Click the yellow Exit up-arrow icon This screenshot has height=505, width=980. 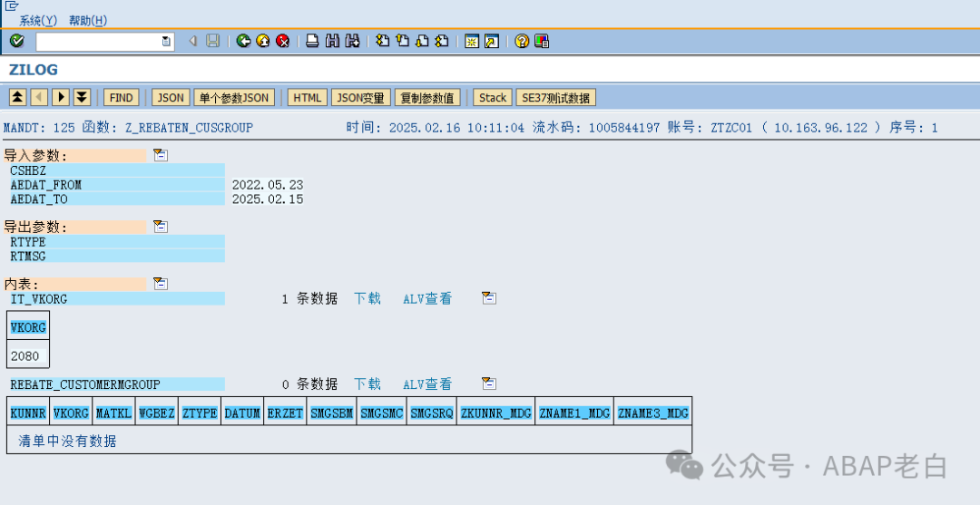(x=263, y=41)
